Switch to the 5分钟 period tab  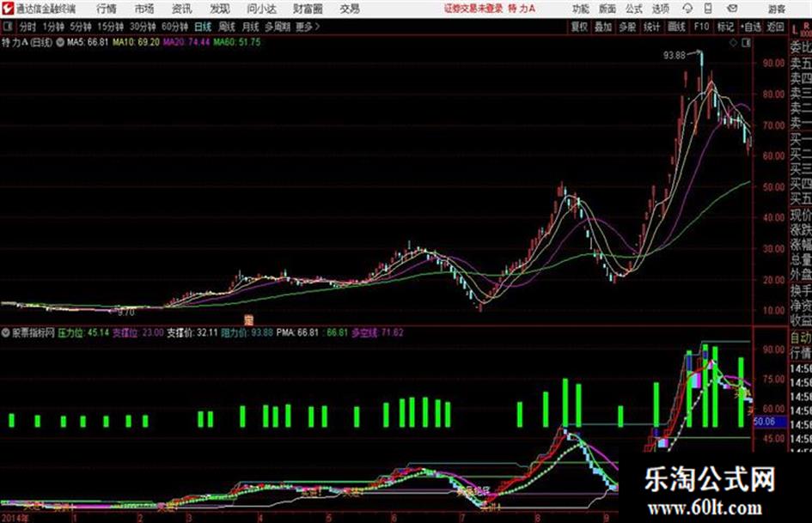click(x=81, y=27)
